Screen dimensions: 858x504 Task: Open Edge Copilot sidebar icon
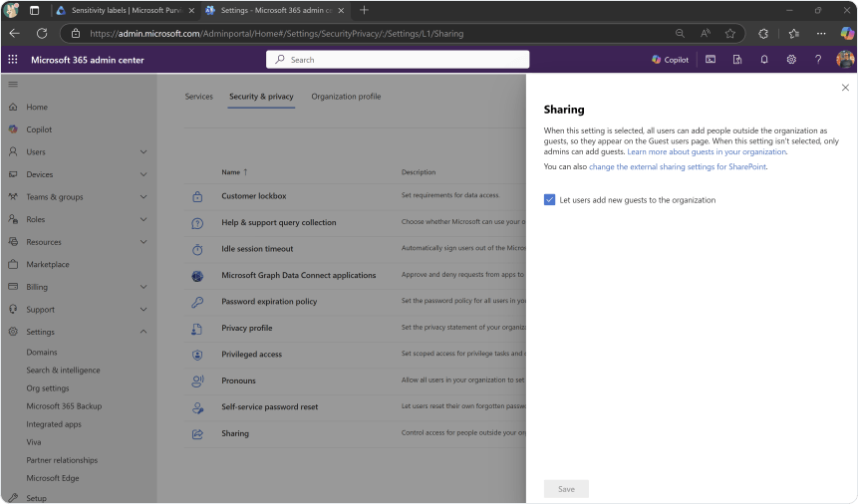coord(846,34)
